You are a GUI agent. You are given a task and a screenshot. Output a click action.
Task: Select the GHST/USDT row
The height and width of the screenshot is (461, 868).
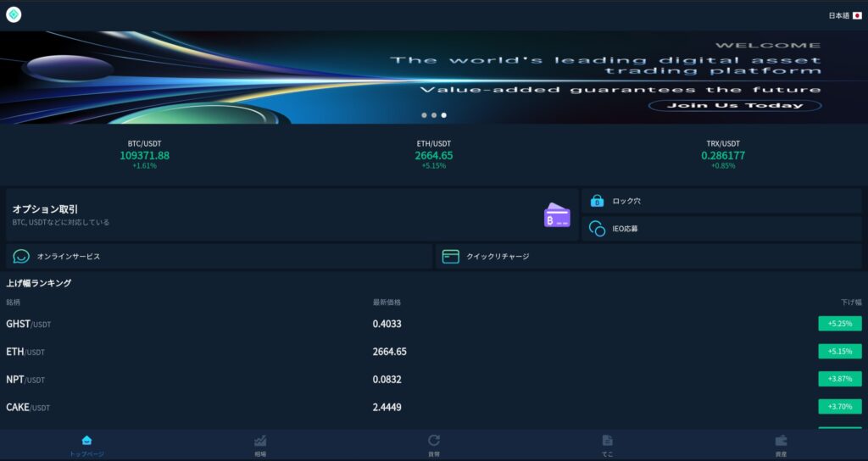click(x=434, y=324)
